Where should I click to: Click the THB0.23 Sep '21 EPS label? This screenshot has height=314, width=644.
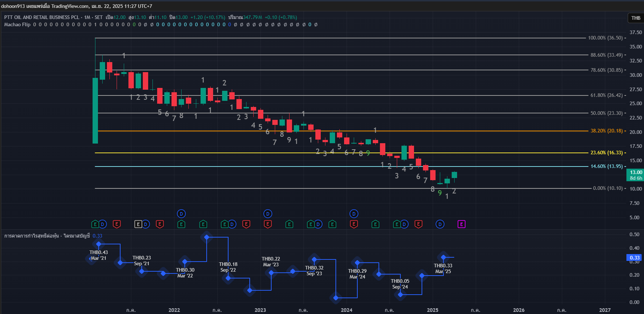pyautogui.click(x=142, y=261)
